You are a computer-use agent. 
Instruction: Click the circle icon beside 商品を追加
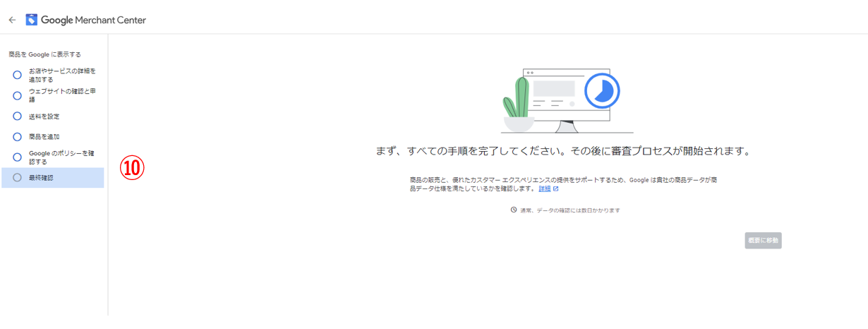[18, 136]
